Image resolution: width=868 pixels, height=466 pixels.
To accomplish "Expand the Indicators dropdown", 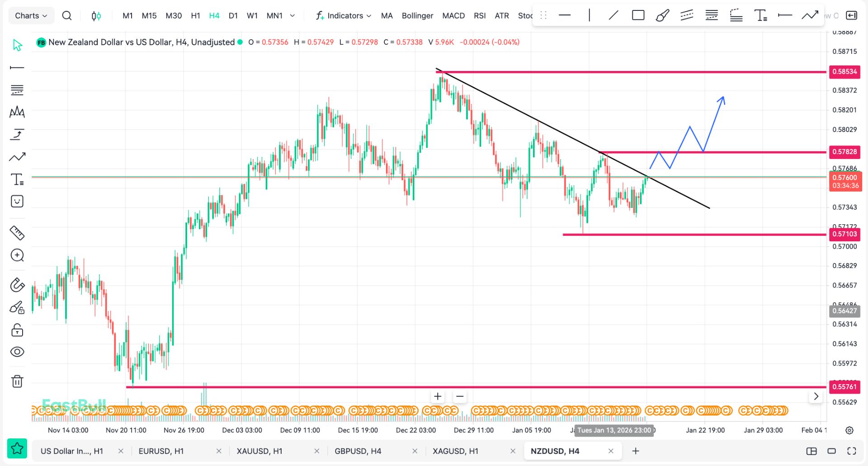I will pyautogui.click(x=344, y=16).
